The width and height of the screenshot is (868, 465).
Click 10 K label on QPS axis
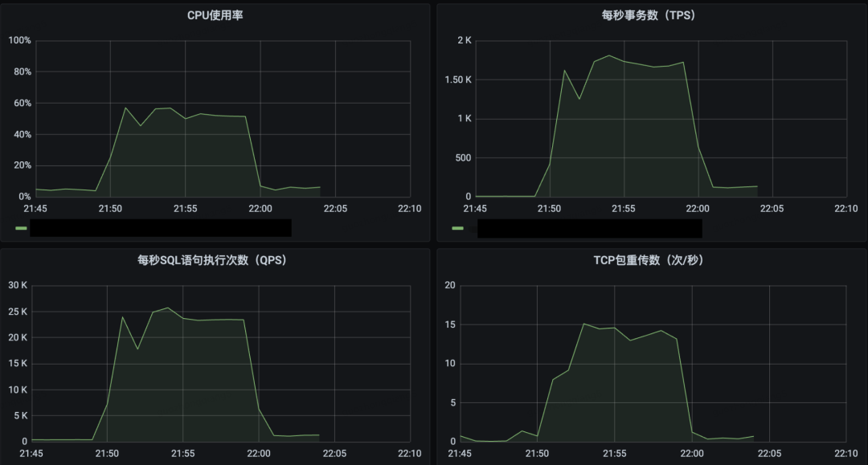(x=18, y=390)
